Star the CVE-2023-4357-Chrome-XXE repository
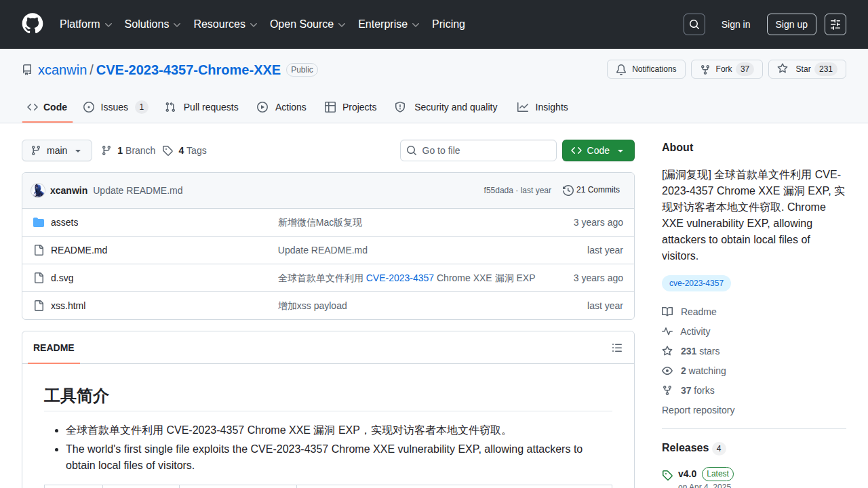Screen dimensions: 868x488 tap(807, 69)
